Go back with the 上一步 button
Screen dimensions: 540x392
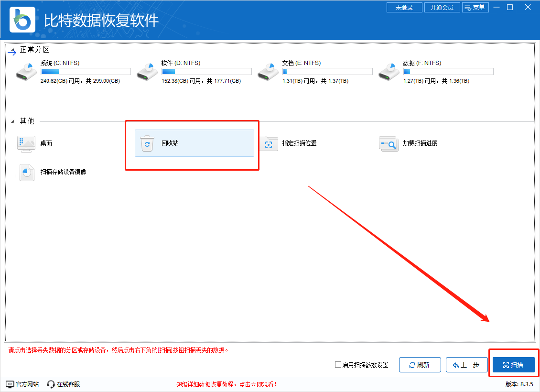pos(466,365)
